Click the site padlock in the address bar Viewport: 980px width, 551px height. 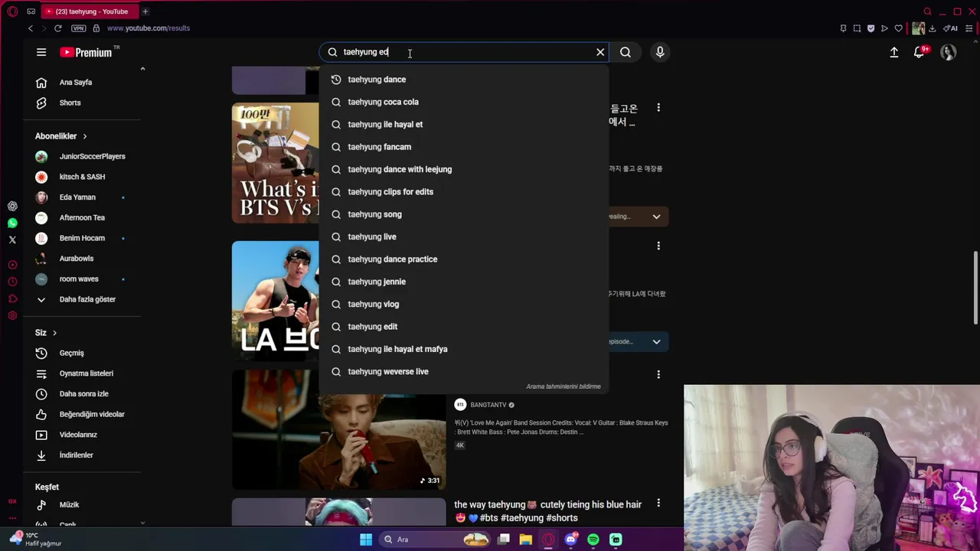[96, 28]
